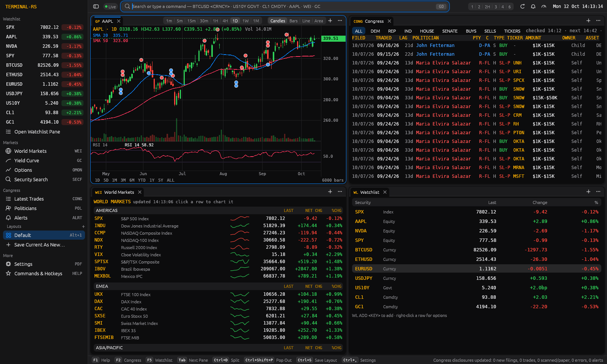The height and width of the screenshot is (364, 607).
Task: Open Politicians in the sidebar
Action: [x=44, y=208]
